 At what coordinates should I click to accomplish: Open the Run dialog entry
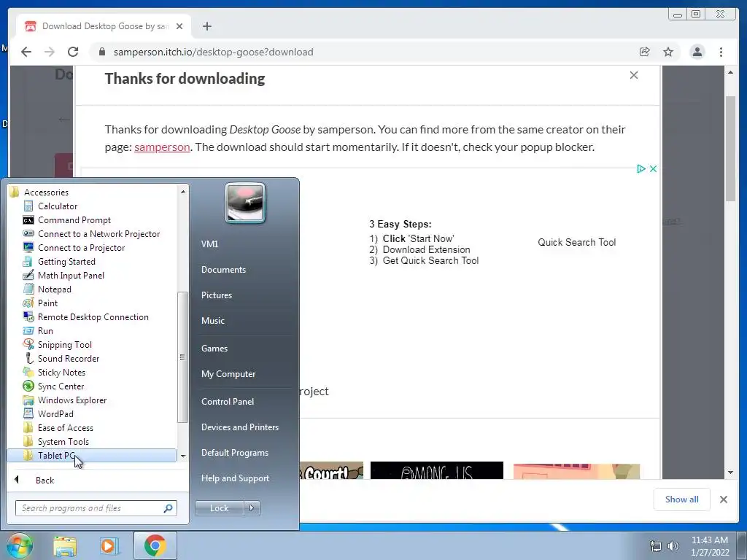[x=45, y=330]
